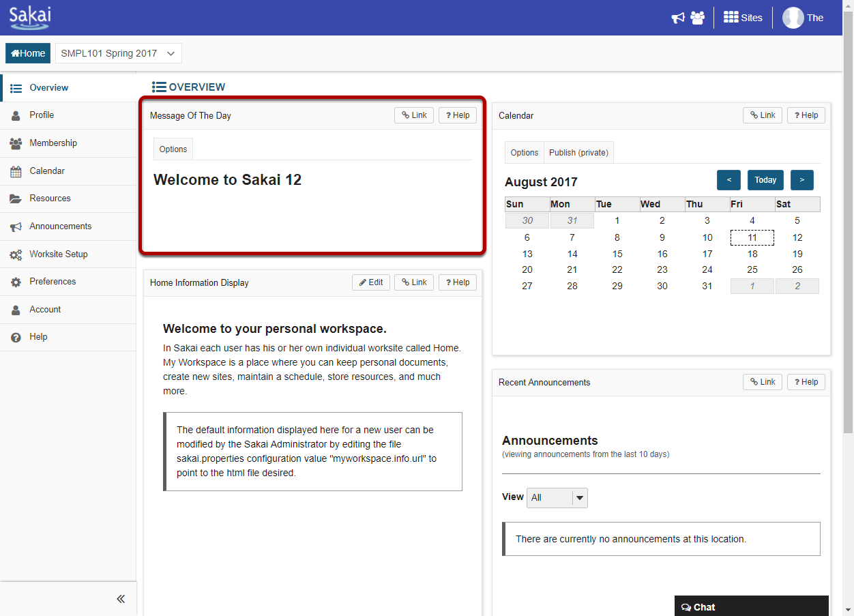
Task: Open Options tab in Calendar panel
Action: [x=525, y=153]
